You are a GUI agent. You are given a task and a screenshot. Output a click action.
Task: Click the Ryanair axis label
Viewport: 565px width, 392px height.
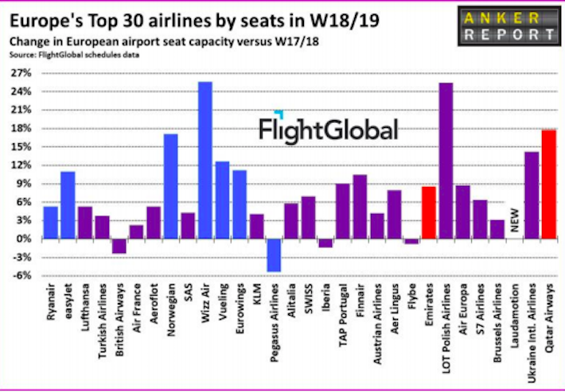(x=50, y=302)
